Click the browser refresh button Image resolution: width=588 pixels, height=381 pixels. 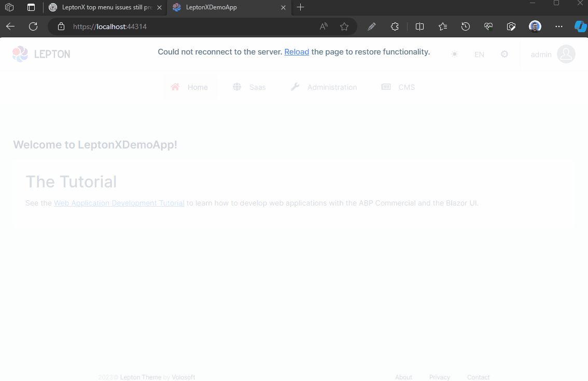[33, 26]
